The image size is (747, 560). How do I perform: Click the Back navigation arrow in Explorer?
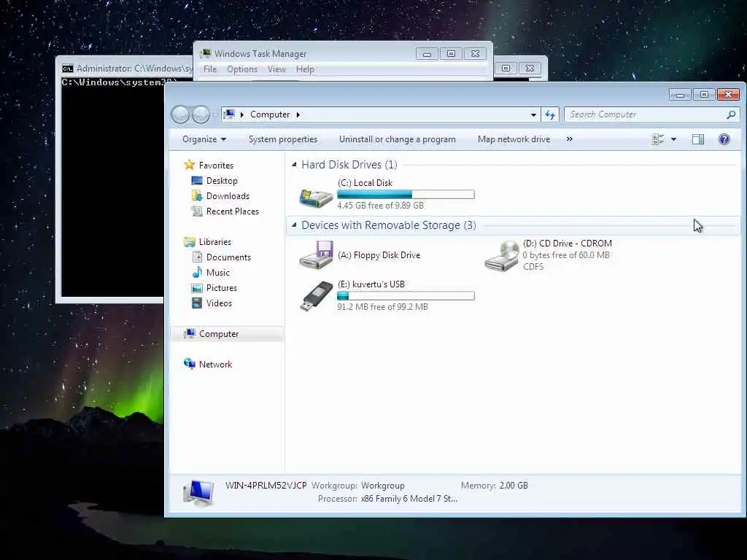181,114
